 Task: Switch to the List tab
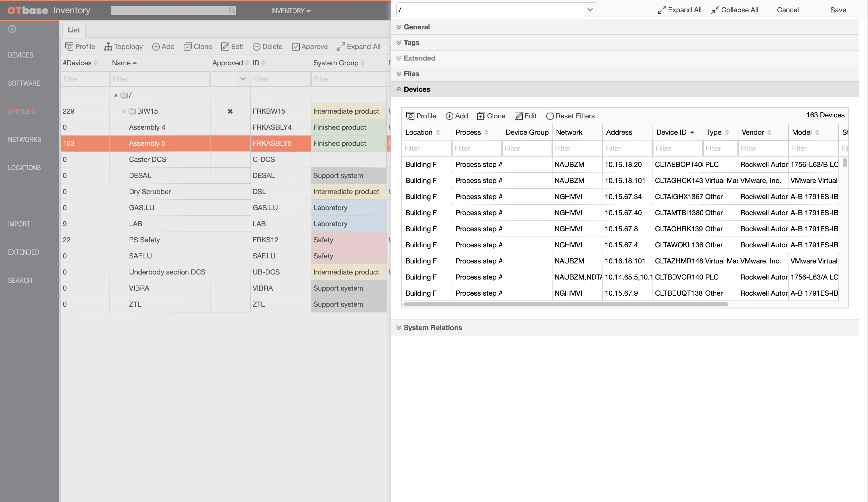coord(73,30)
